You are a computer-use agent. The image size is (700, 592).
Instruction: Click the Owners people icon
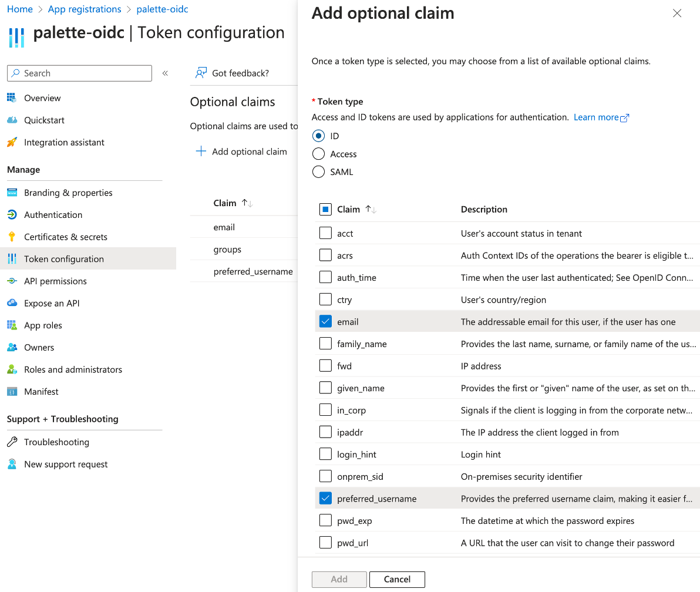tap(12, 347)
